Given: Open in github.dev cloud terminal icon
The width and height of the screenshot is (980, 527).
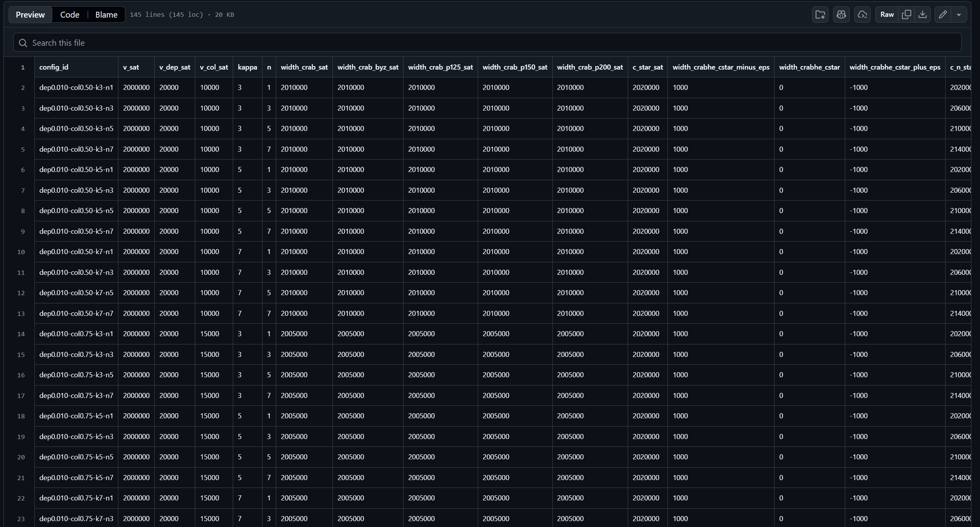Looking at the screenshot, I should [x=862, y=15].
